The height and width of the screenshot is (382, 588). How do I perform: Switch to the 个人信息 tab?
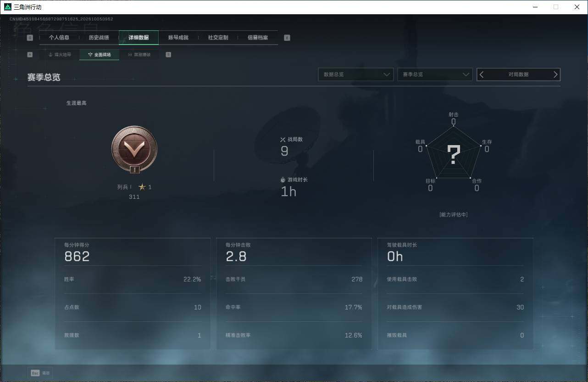click(59, 38)
